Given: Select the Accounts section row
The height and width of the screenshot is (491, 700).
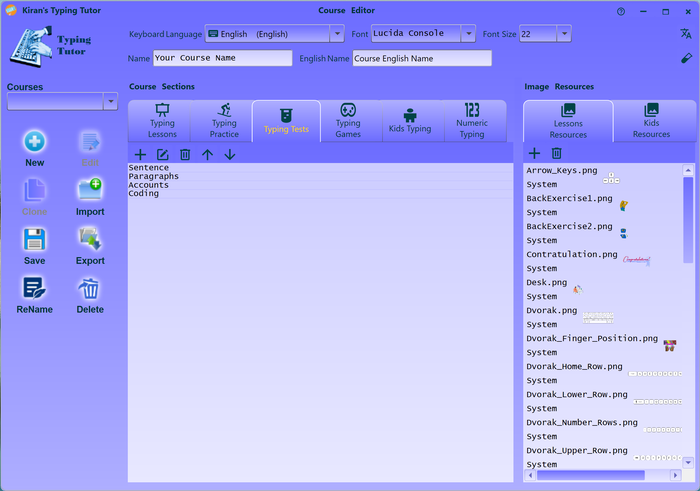Looking at the screenshot, I should (x=321, y=185).
